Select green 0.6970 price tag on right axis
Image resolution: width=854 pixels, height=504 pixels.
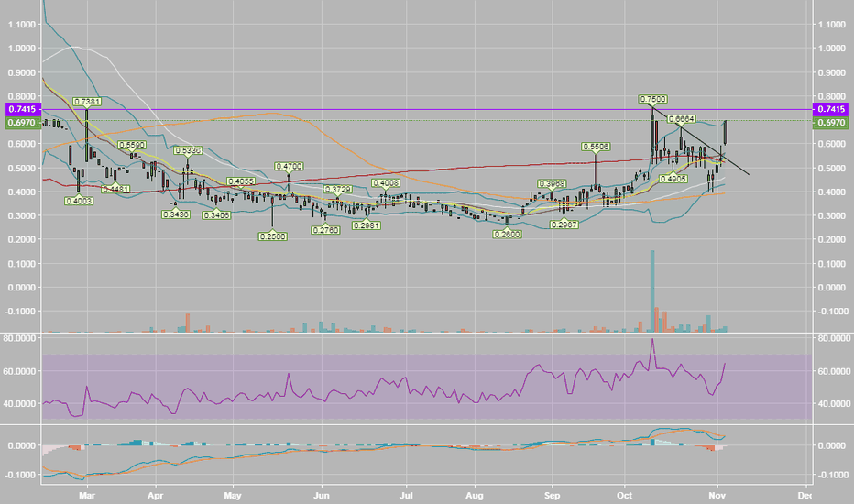pyautogui.click(x=830, y=123)
